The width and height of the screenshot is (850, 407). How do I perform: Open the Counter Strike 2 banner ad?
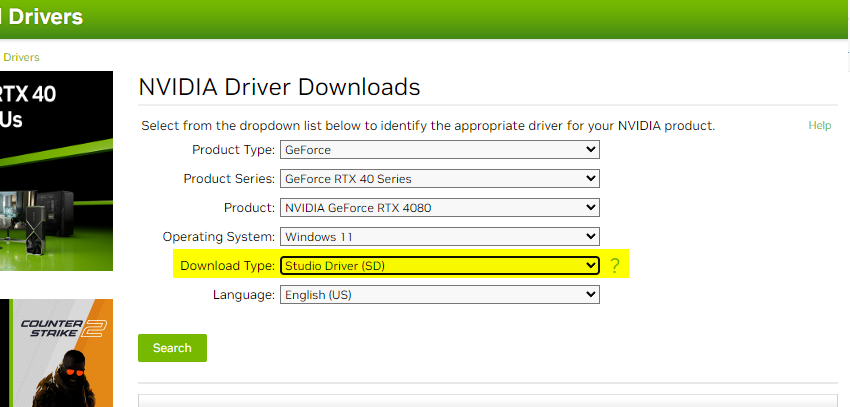[x=56, y=353]
